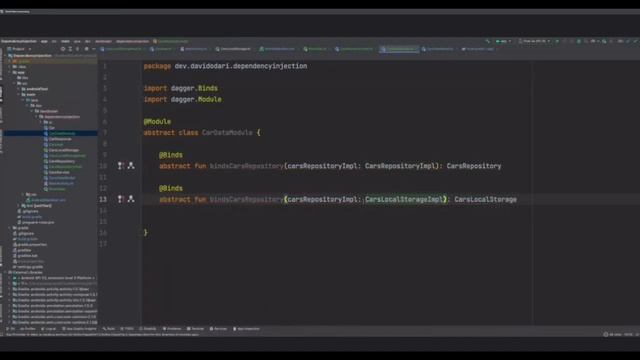
Task: Open the App Inspection tool window tab
Action: 246,329
